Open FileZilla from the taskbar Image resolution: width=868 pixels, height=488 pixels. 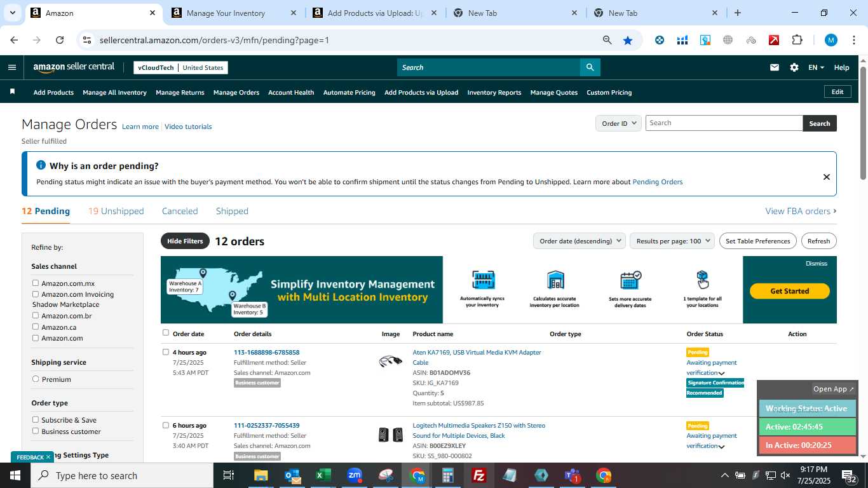point(479,475)
